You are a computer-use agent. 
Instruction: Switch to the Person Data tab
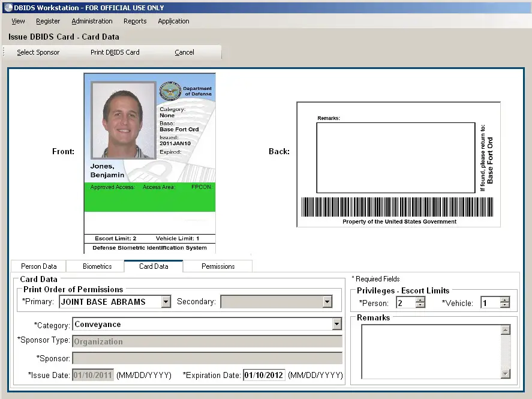coord(38,266)
